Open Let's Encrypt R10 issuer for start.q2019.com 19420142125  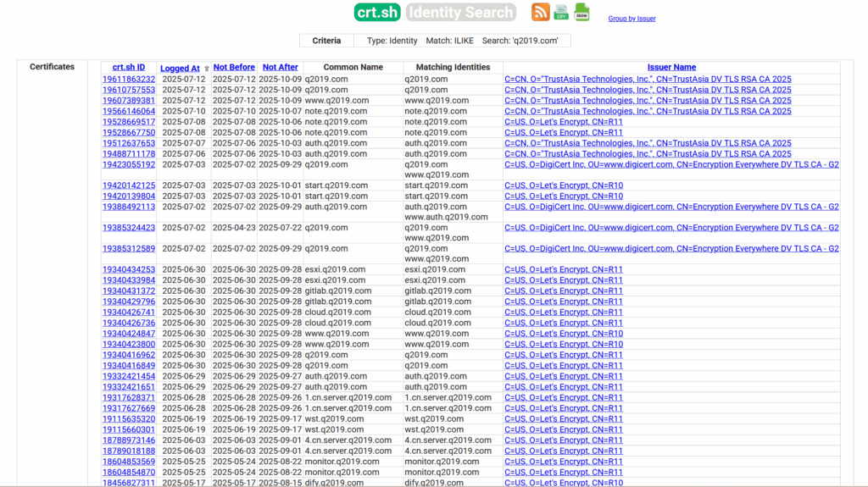(564, 186)
